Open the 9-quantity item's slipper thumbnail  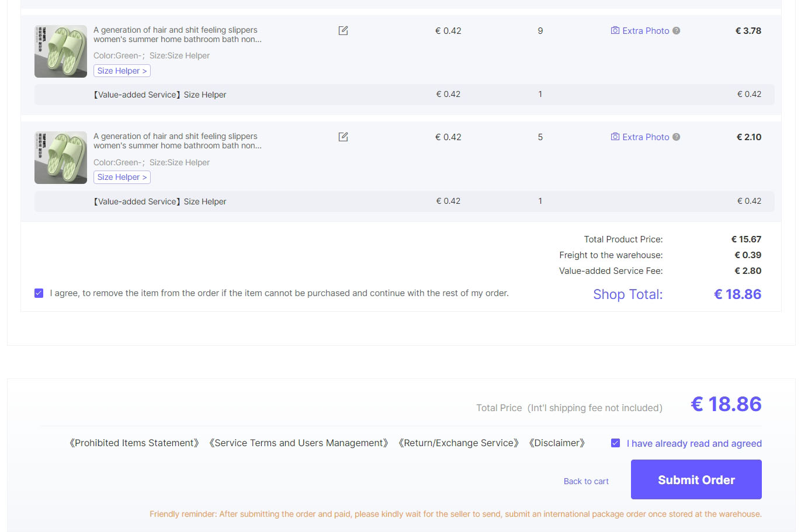pos(61,51)
